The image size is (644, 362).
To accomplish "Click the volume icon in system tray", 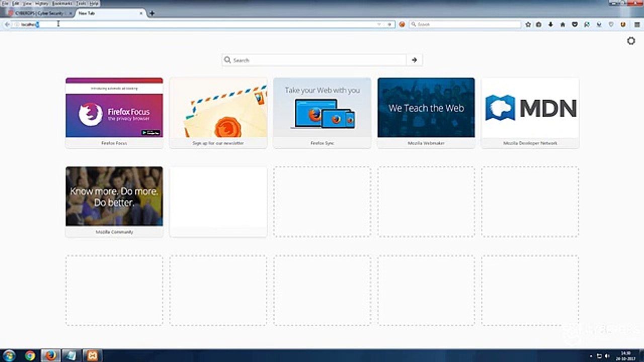I will 607,356.
